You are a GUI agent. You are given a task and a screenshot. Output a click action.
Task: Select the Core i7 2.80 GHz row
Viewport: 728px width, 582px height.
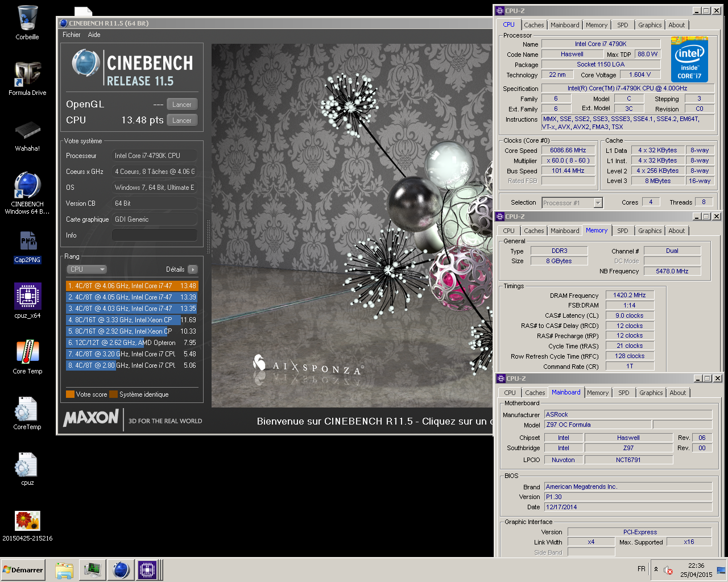(132, 365)
